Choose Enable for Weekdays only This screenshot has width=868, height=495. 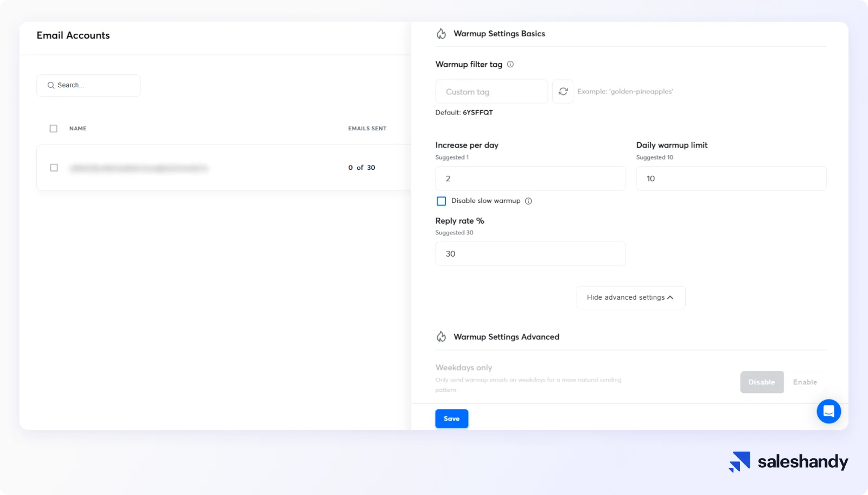(805, 382)
